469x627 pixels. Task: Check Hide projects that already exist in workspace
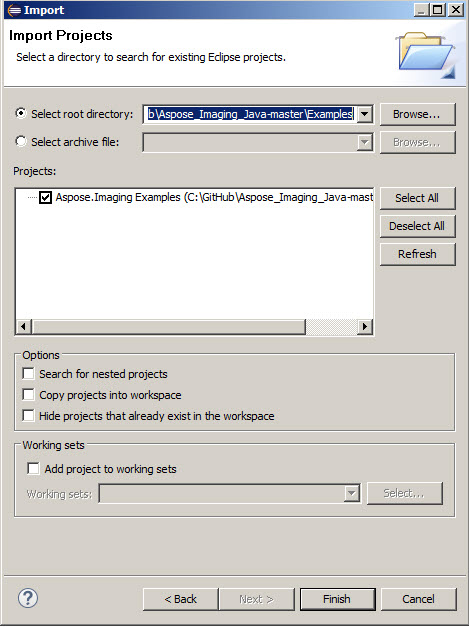28,415
